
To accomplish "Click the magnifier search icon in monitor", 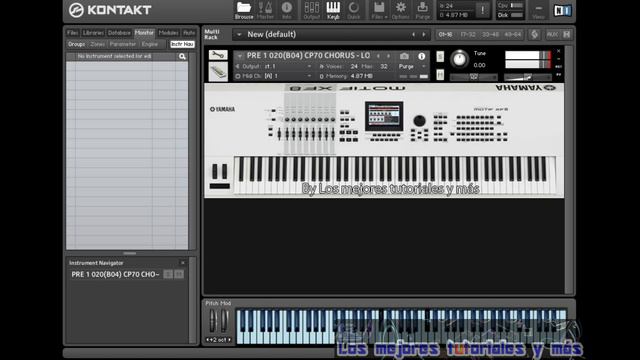I will (x=182, y=56).
